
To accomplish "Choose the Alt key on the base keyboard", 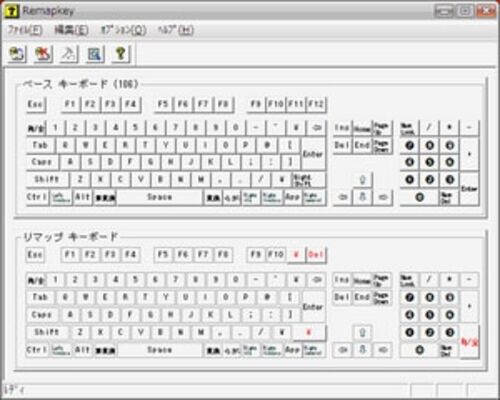I will [82, 197].
